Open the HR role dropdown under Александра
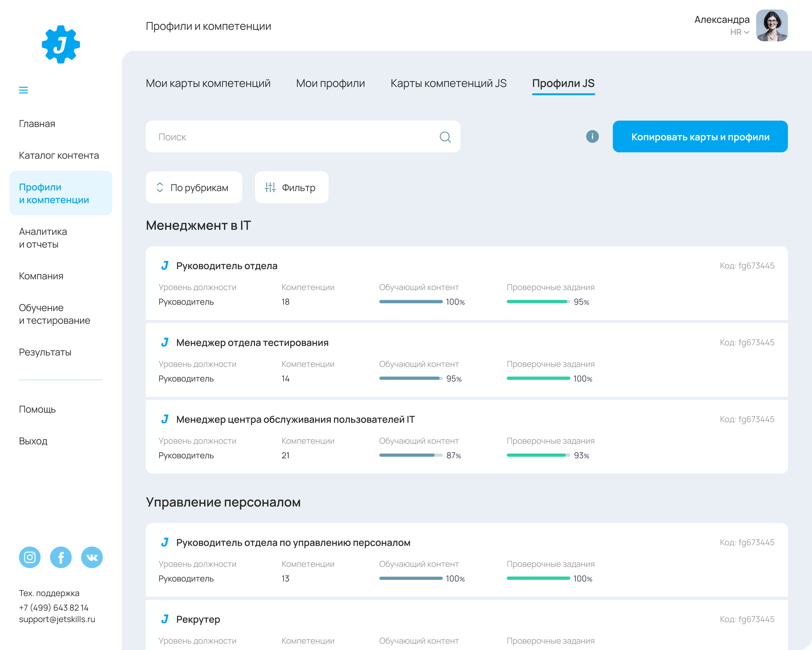812x650 pixels. point(739,33)
